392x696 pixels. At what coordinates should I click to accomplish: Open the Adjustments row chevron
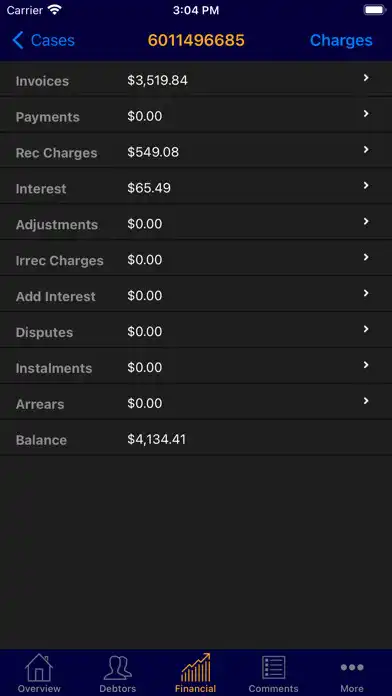[366, 221]
